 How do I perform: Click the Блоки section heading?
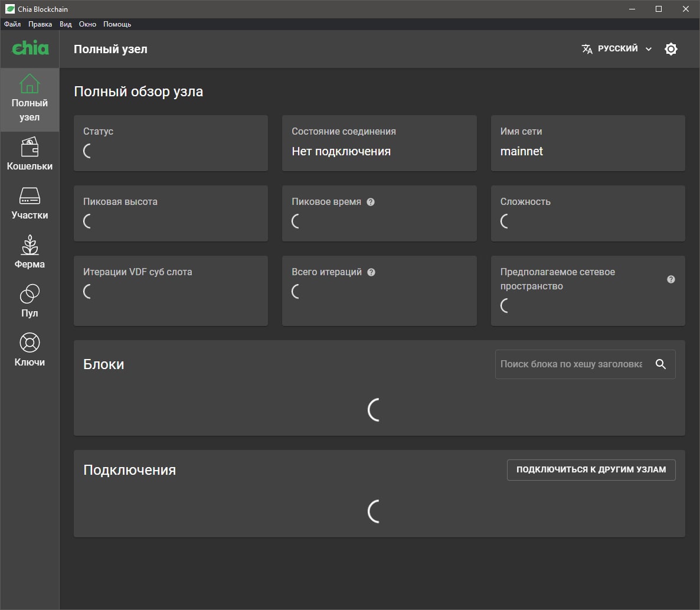(x=103, y=364)
